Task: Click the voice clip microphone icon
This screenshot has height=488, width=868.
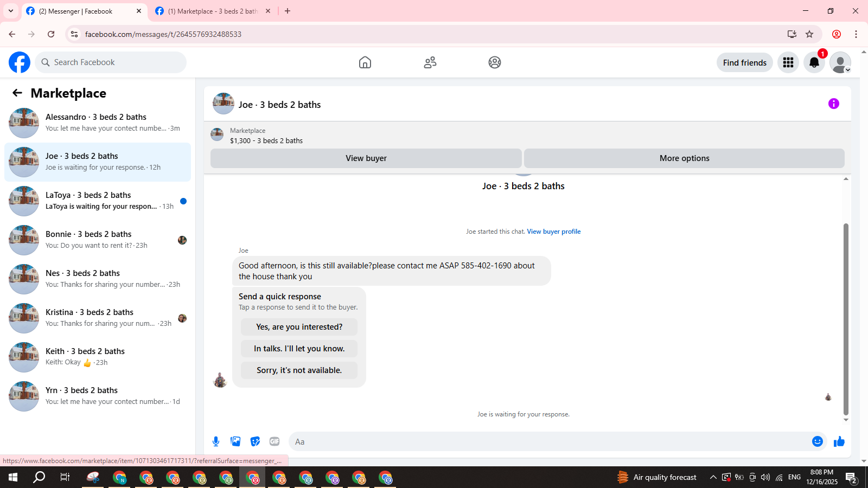Action: pos(216,441)
